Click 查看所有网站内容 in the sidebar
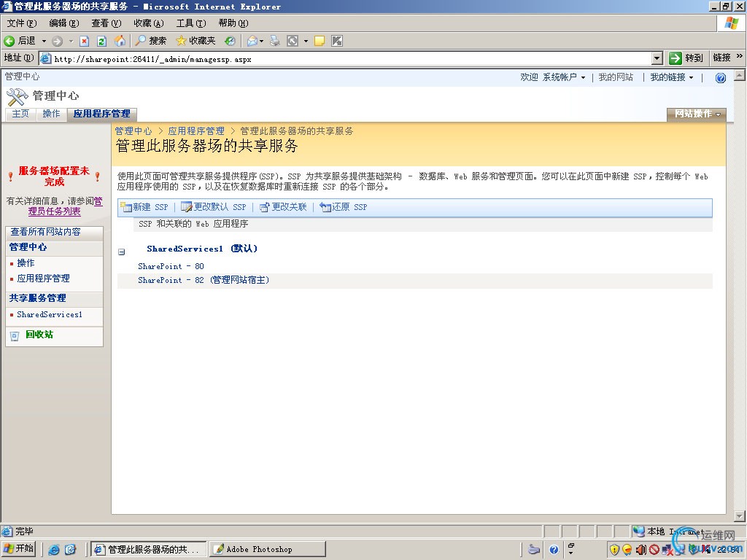The height and width of the screenshot is (560, 747). [46, 232]
